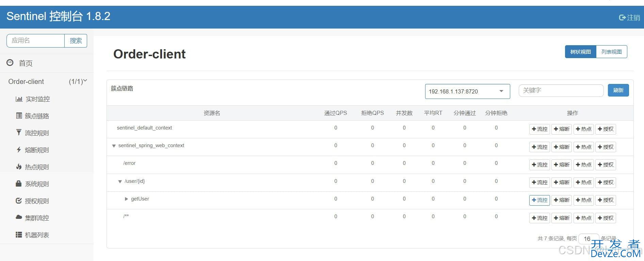Open the 首页 dashboard icon

(10, 63)
